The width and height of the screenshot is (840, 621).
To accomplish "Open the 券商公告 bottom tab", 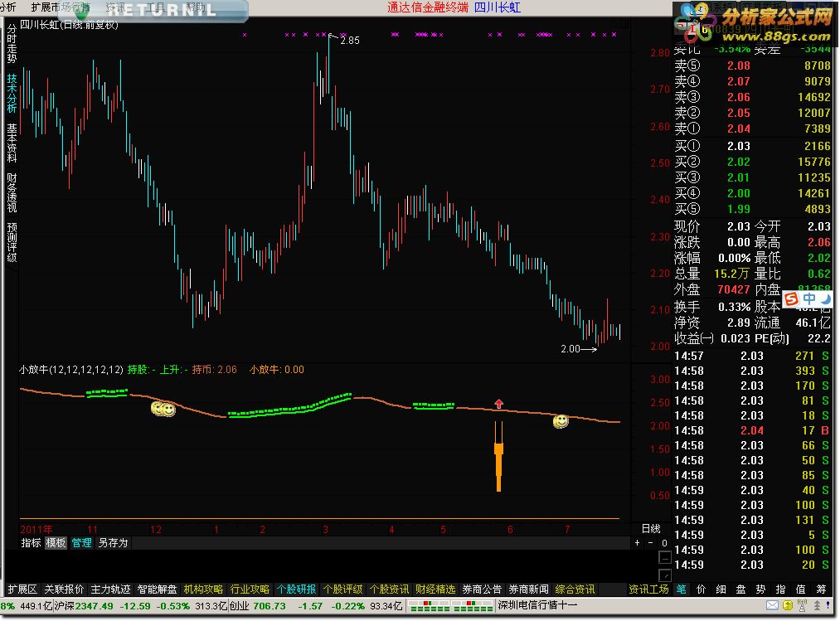I will 482,589.
